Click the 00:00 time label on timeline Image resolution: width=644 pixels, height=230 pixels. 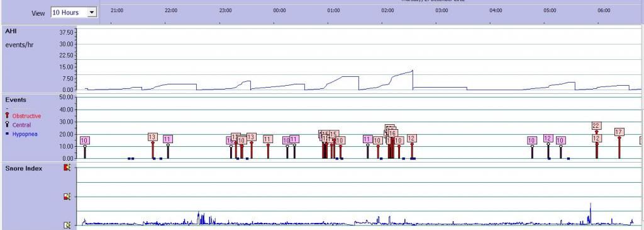[279, 10]
